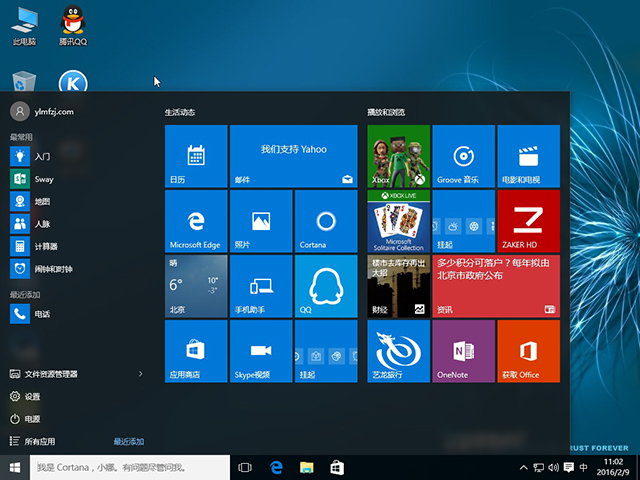Open the 获取 Office tile
Image resolution: width=640 pixels, height=480 pixels.
point(528,351)
